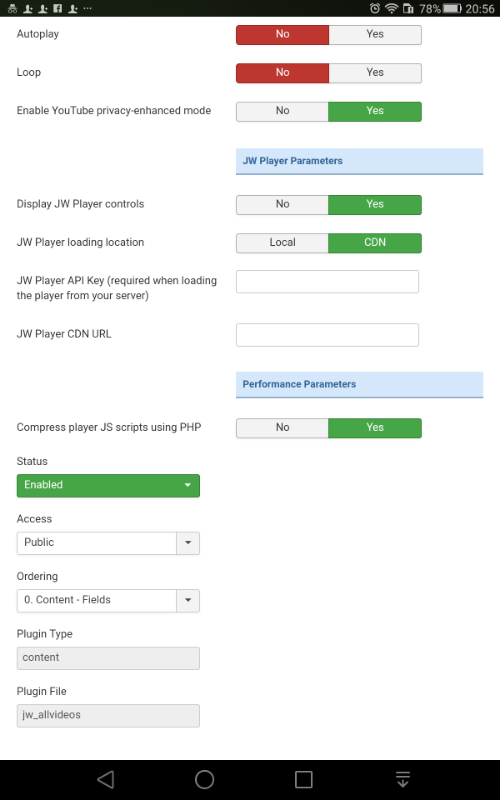Focus the JW Player CDN URL field
Screen dimensions: 500x800
327,335
